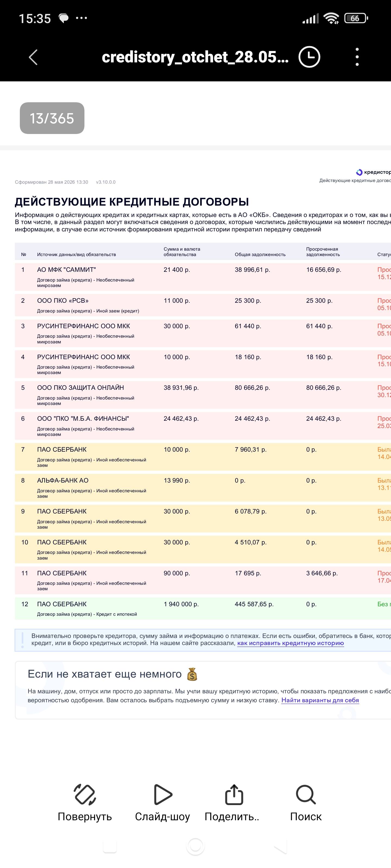Viewport: 391px width, 868px height.
Task: Tap total debt 61 440 р. cell
Action: coord(248,326)
